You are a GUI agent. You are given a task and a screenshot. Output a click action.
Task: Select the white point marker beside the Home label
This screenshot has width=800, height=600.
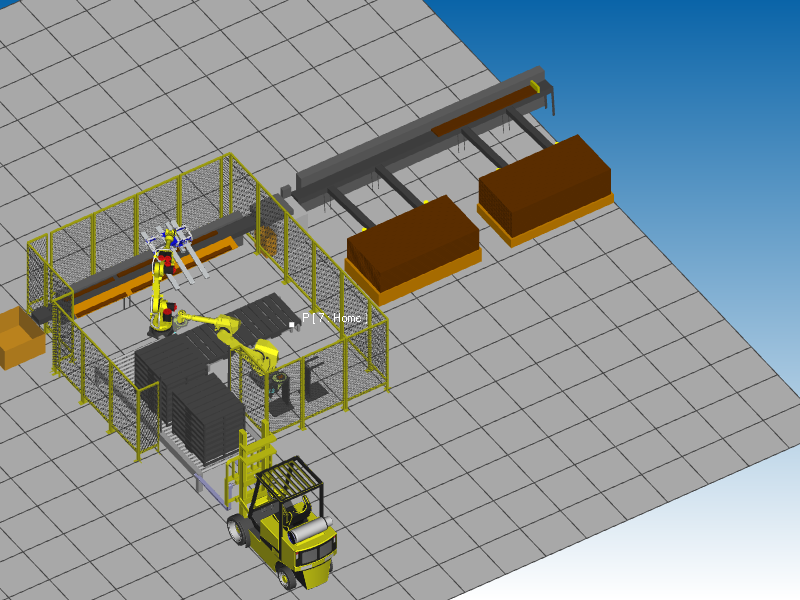[292, 324]
